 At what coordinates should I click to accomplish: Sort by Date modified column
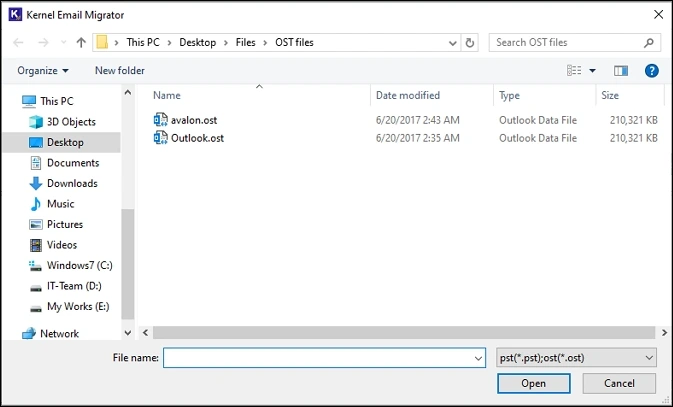pyautogui.click(x=408, y=95)
